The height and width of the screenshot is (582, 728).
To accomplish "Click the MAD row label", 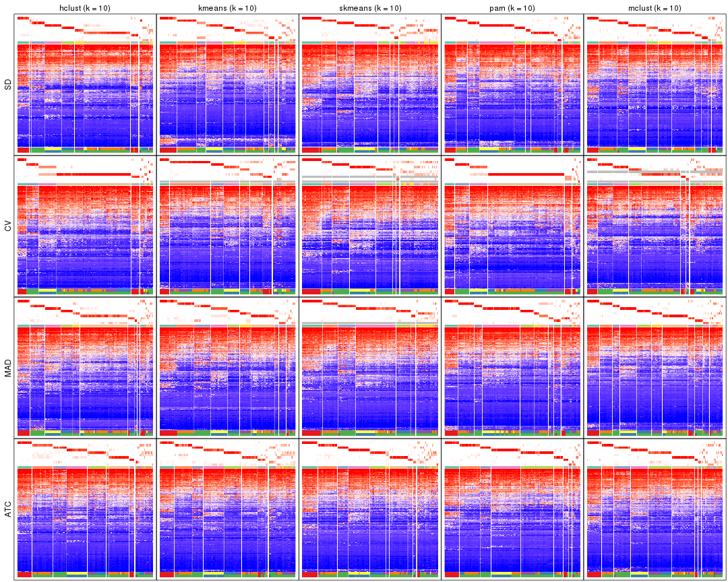I will coord(8,367).
